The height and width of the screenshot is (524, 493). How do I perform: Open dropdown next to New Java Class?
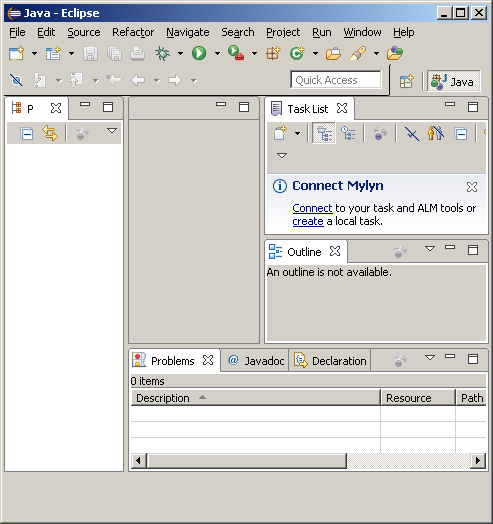[315, 53]
